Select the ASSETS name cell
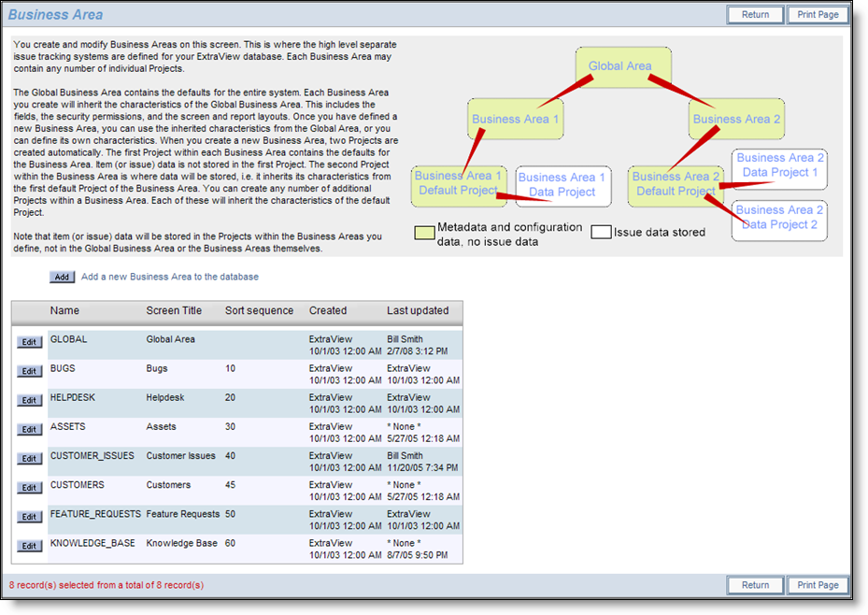 coord(68,426)
